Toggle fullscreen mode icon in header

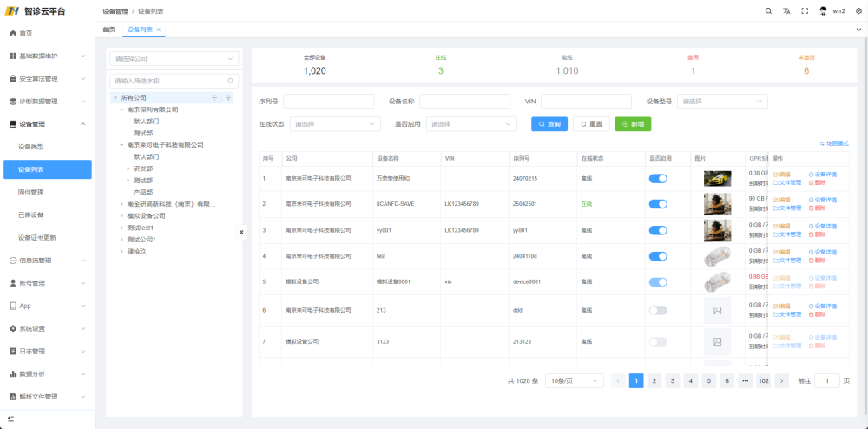click(x=805, y=11)
